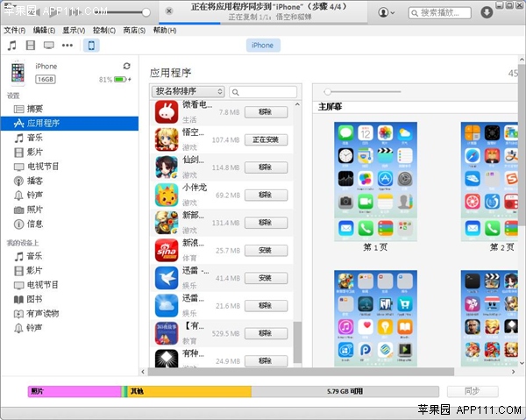This screenshot has width=526, height=420.
Task: Show more media types via the ellipsis
Action: tap(67, 45)
